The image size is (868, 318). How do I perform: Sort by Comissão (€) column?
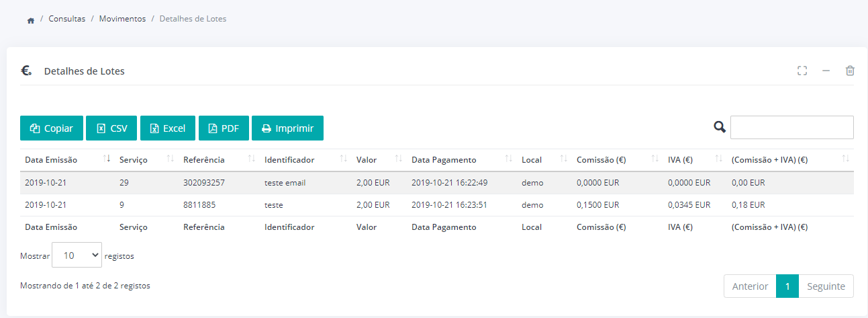655,159
